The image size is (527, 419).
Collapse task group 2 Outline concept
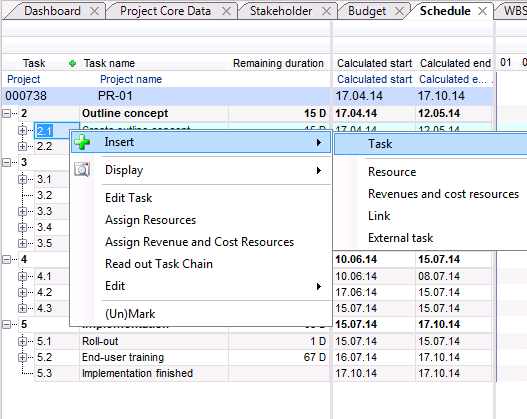pyautogui.click(x=6, y=114)
